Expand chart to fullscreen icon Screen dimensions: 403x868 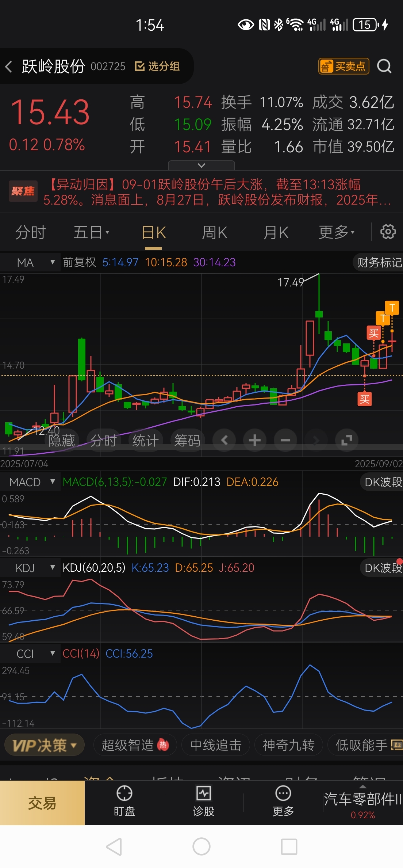(x=347, y=440)
